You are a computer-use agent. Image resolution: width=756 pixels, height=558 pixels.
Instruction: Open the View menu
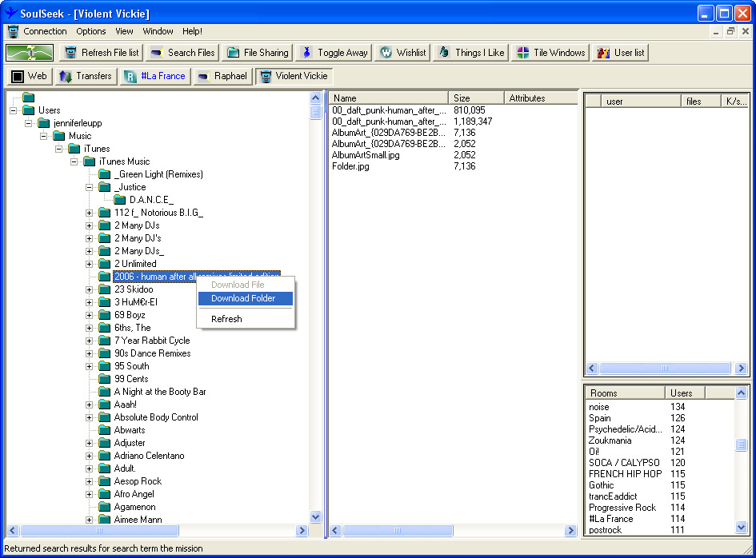pos(124,31)
